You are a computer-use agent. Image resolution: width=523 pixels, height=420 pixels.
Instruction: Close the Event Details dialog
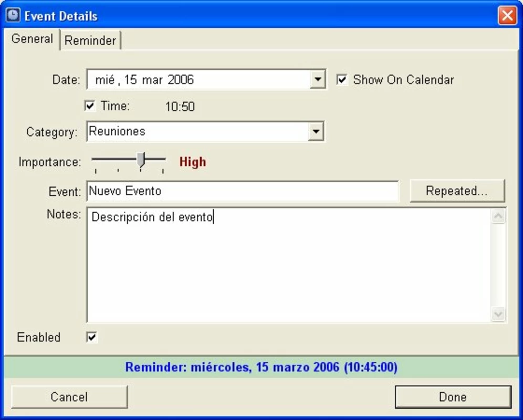click(507, 15)
